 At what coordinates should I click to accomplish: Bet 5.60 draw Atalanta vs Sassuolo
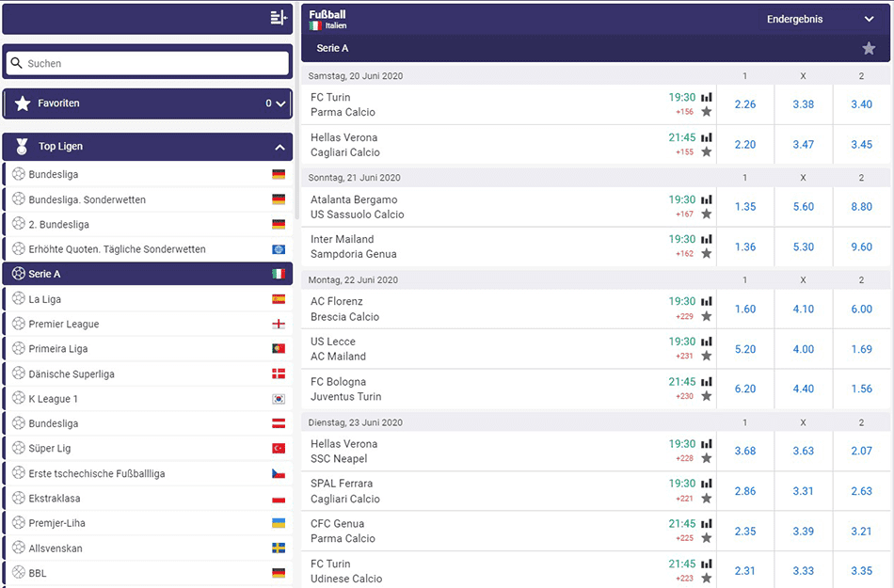[804, 207]
